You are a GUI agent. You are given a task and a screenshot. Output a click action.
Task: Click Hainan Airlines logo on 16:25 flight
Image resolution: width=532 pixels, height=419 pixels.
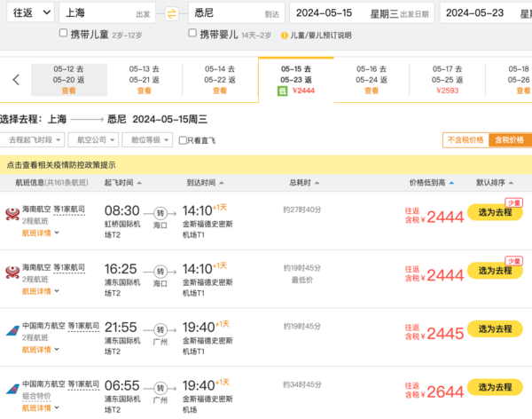(12, 273)
